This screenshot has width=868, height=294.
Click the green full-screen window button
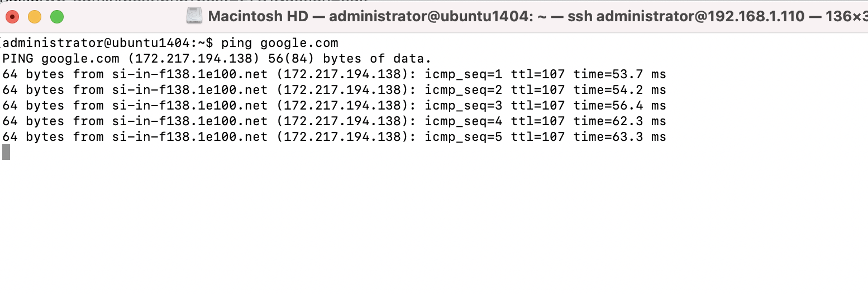click(x=57, y=17)
